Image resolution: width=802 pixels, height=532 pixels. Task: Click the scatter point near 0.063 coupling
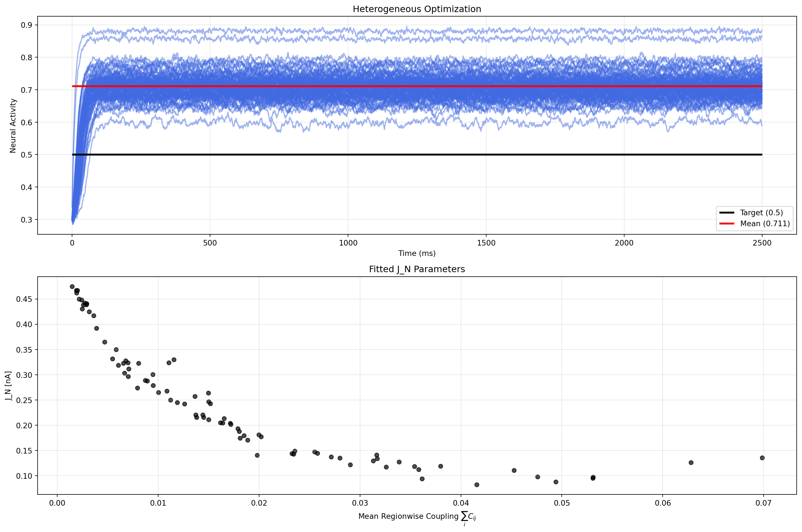(x=691, y=463)
